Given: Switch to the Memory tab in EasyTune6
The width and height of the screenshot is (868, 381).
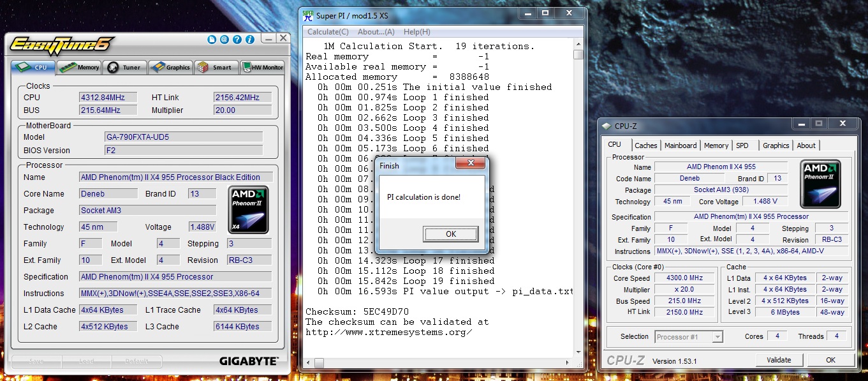Looking at the screenshot, I should [x=80, y=67].
